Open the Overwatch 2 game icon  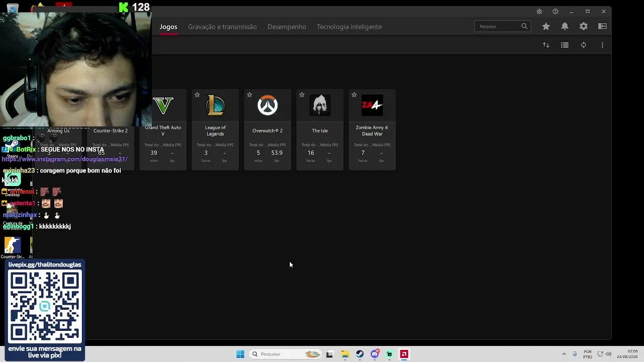click(268, 105)
